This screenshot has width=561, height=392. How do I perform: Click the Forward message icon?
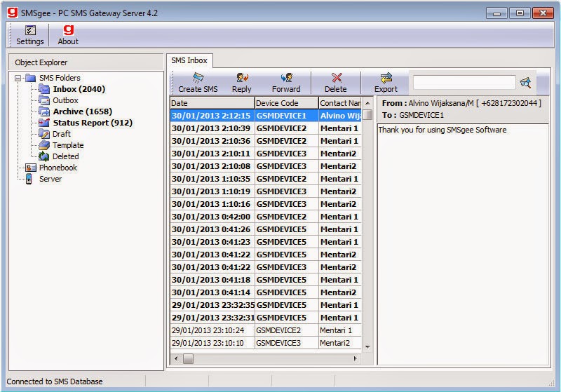pos(286,78)
